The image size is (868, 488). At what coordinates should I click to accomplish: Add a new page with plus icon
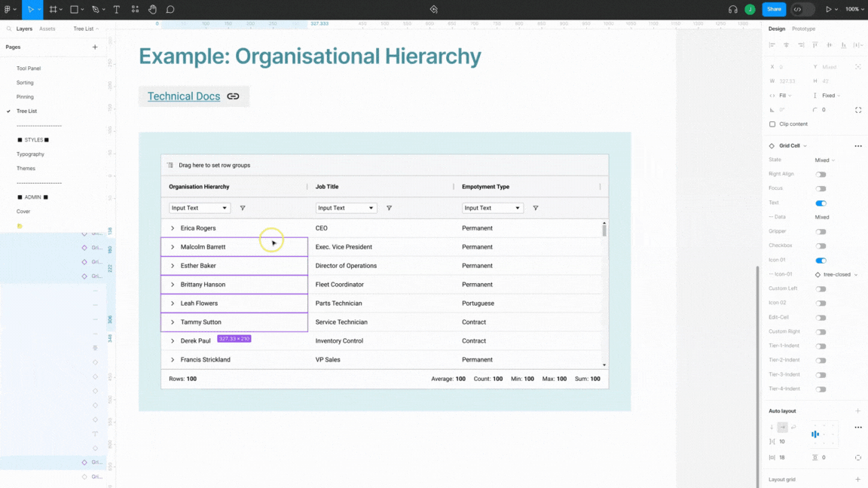[x=95, y=47]
